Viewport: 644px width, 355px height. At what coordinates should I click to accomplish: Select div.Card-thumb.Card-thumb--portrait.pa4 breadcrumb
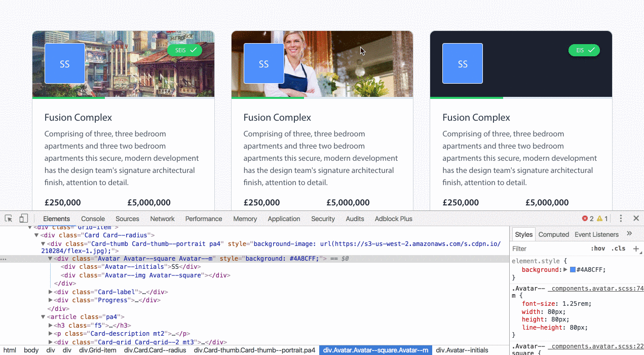tap(254, 350)
